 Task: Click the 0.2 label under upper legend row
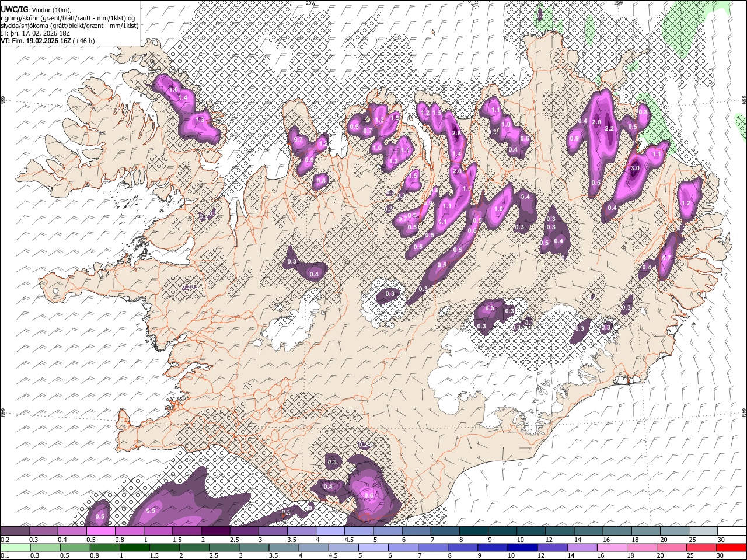(x=4, y=540)
